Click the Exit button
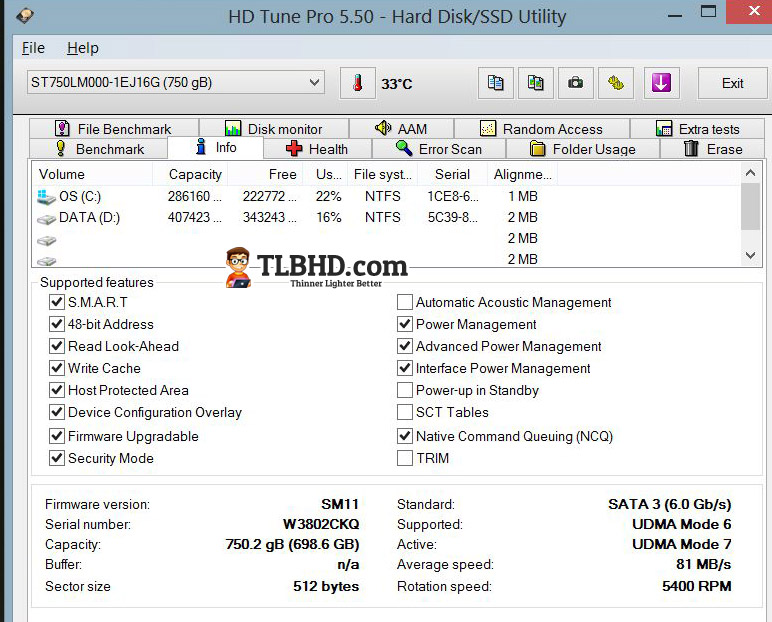772x622 pixels. pyautogui.click(x=733, y=83)
